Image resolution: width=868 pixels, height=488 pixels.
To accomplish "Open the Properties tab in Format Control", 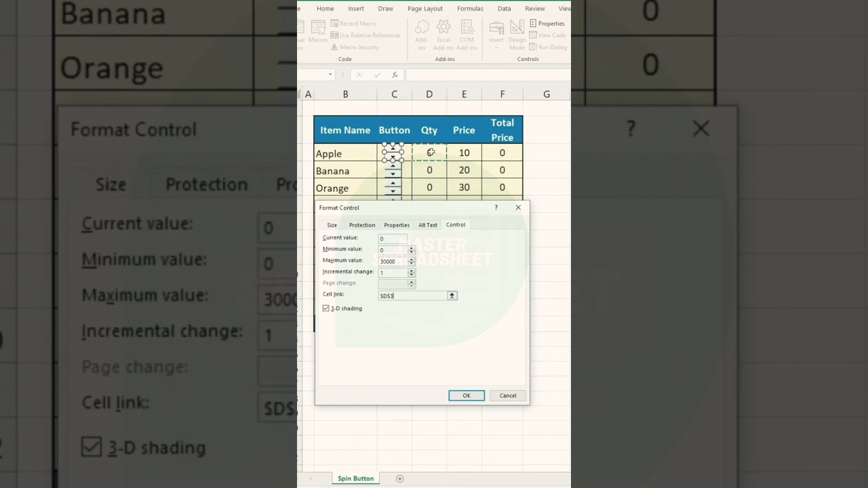I will (x=397, y=225).
